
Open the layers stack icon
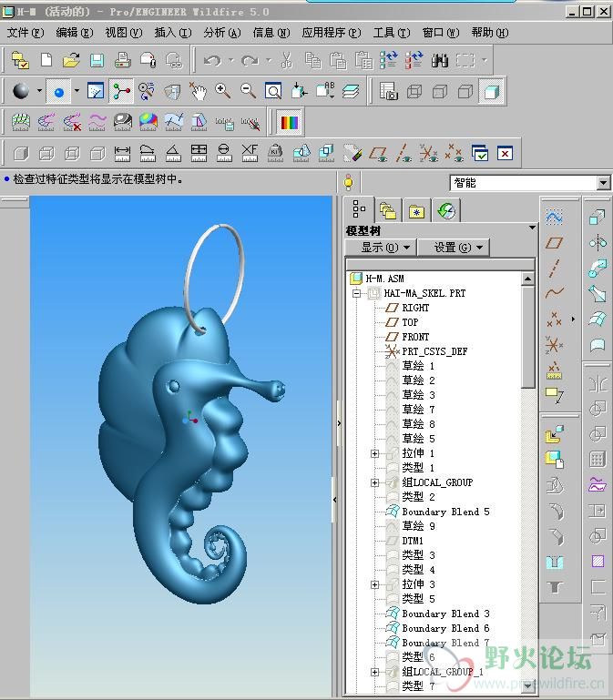[x=351, y=91]
